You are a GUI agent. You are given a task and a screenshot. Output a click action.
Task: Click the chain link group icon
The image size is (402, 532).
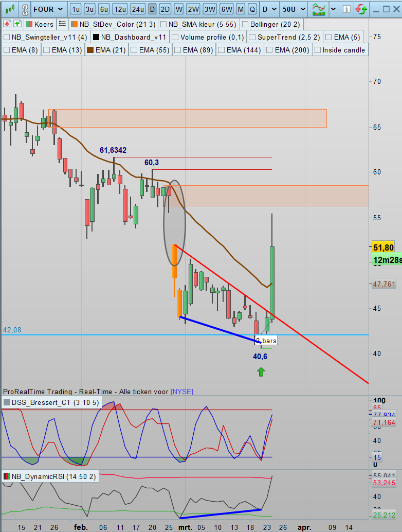[x=25, y=9]
